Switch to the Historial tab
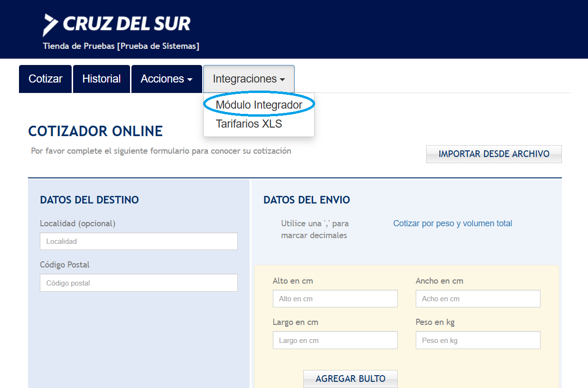Image resolution: width=588 pixels, height=388 pixels. (102, 79)
